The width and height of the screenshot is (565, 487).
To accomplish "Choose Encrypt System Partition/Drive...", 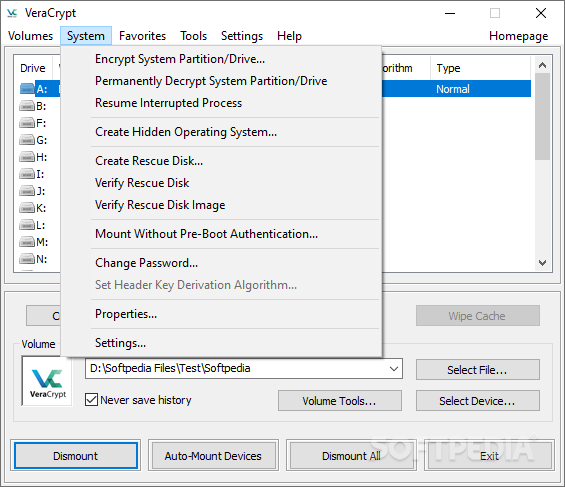I will point(221,59).
